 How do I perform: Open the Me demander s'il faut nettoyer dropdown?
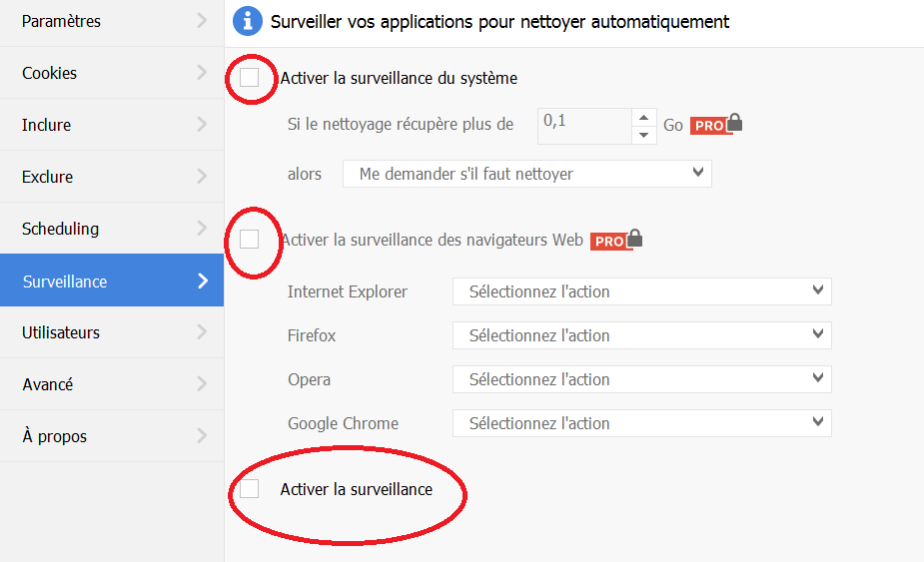(527, 174)
